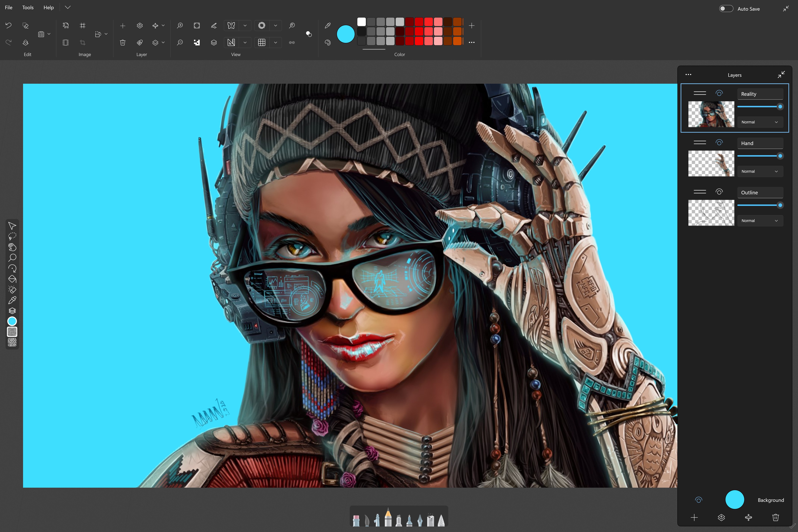Image resolution: width=798 pixels, height=532 pixels.
Task: Toggle Auto Save off
Action: (726, 9)
